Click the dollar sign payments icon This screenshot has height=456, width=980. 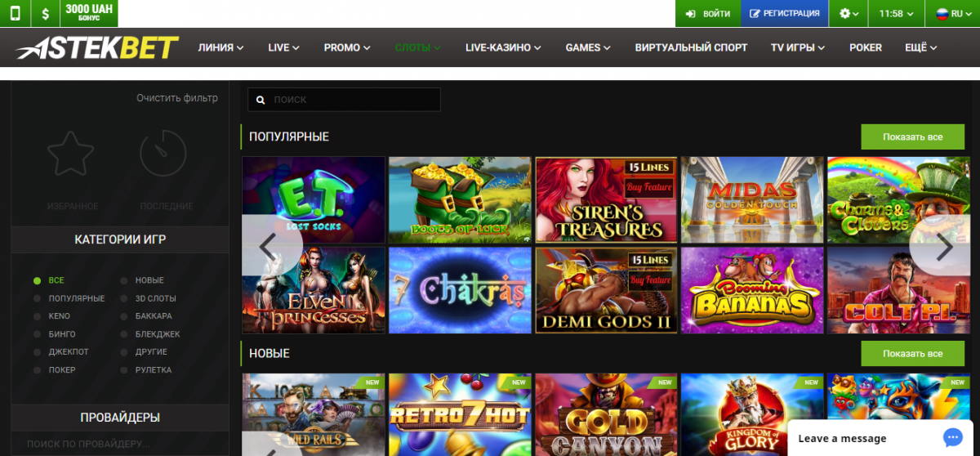pos(45,14)
